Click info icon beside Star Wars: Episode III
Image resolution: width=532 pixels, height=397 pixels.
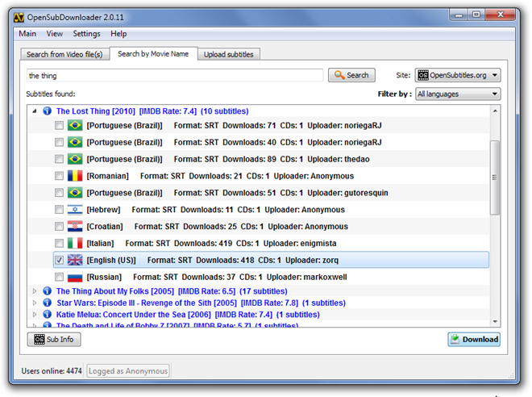tap(48, 303)
